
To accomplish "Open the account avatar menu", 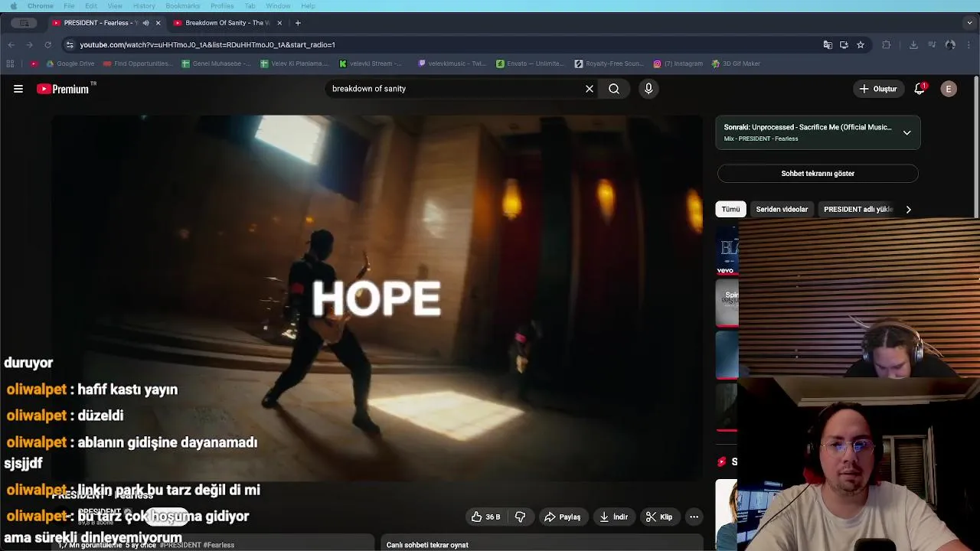I will point(949,89).
